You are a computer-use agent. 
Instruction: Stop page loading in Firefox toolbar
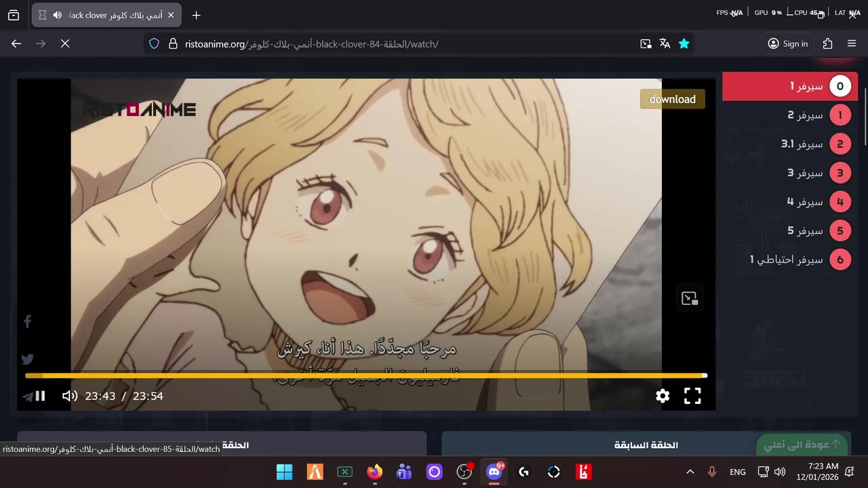[65, 44]
